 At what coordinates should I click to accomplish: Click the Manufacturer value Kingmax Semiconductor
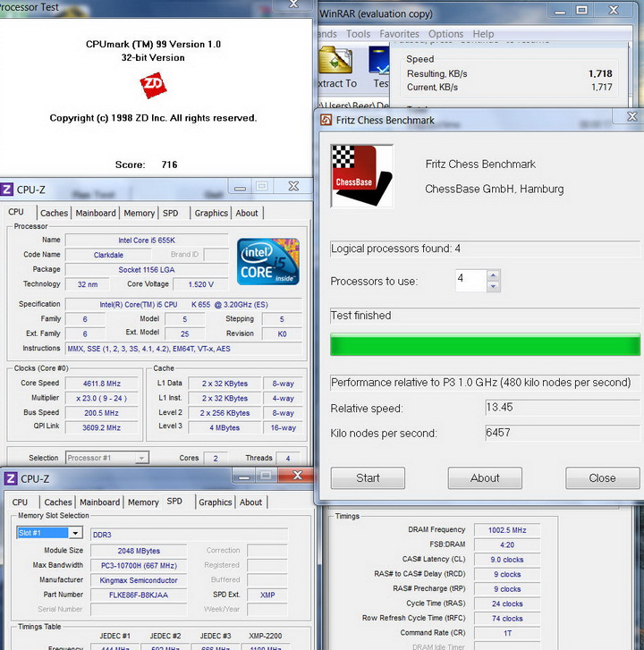pyautogui.click(x=139, y=580)
